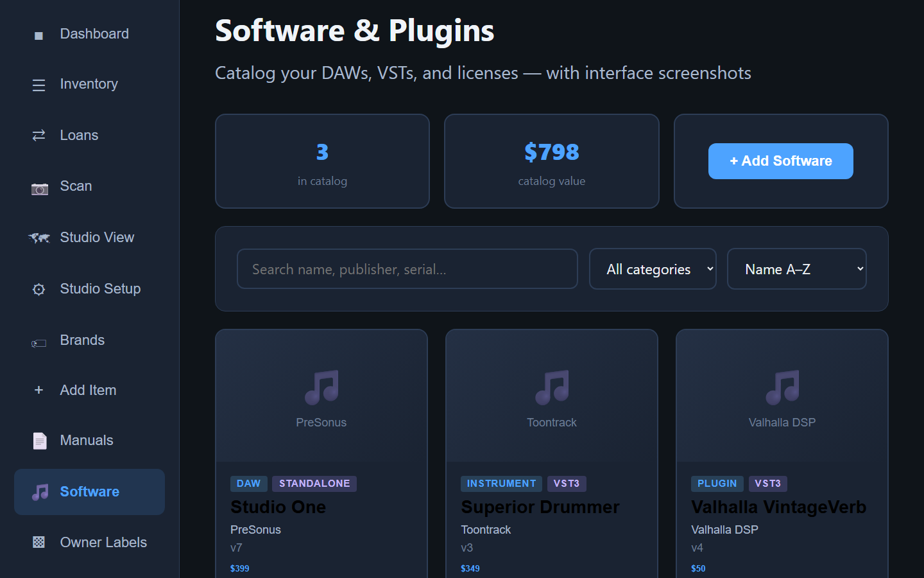Screen dimensions: 924x578
Task: Click the Studio Setup gear icon
Action: (38, 289)
